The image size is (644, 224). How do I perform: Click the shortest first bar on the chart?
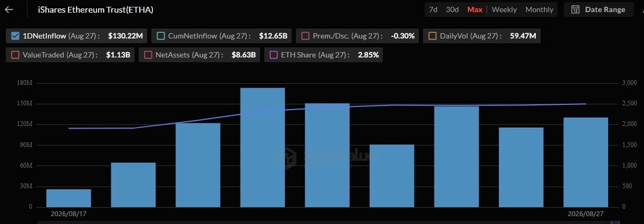(x=69, y=198)
